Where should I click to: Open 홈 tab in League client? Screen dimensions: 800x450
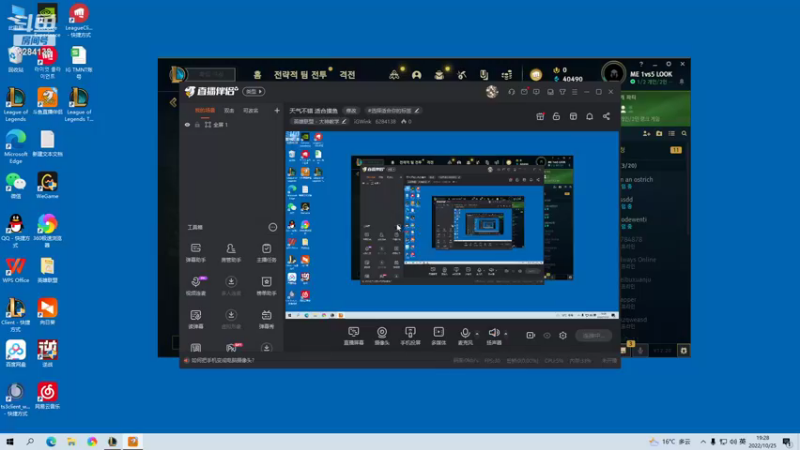click(x=257, y=74)
